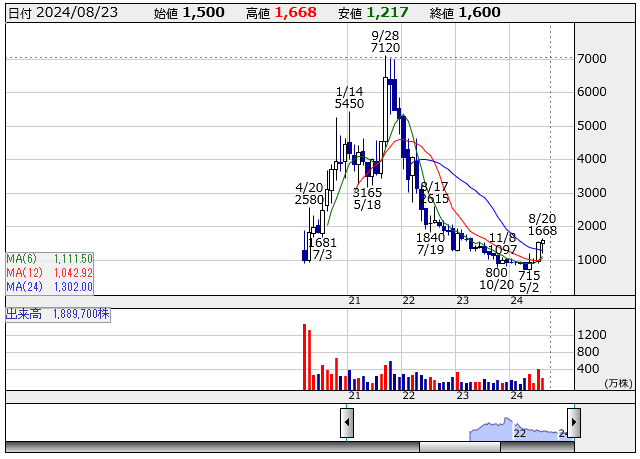This screenshot has width=640, height=459.
Task: Toggle the MA(6) moving average legend
Action: 49,258
